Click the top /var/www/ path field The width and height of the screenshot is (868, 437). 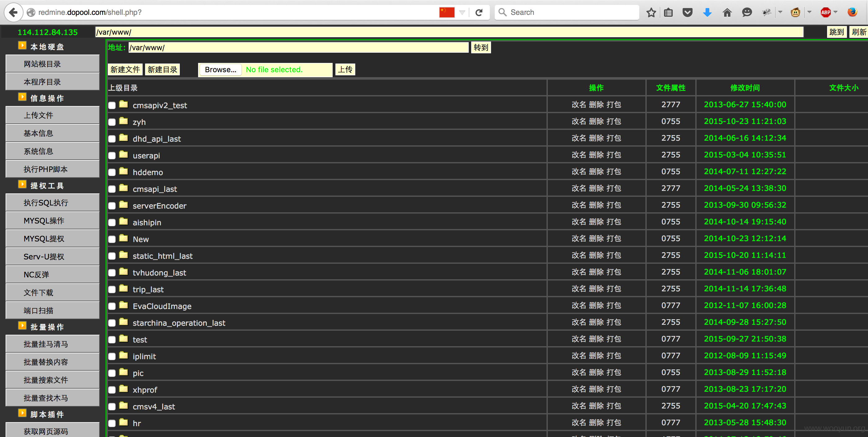click(449, 32)
